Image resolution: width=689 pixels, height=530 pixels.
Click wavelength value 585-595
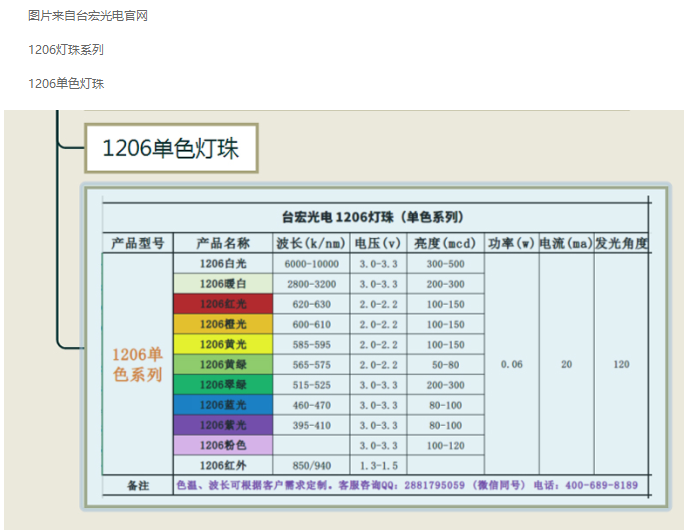click(312, 345)
